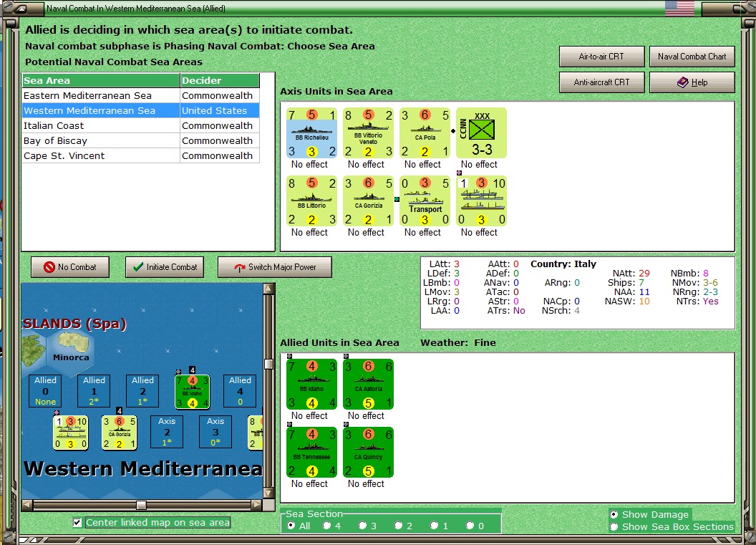Select sea section 1 radio
Viewport: 756px width, 545px height.
tap(433, 526)
